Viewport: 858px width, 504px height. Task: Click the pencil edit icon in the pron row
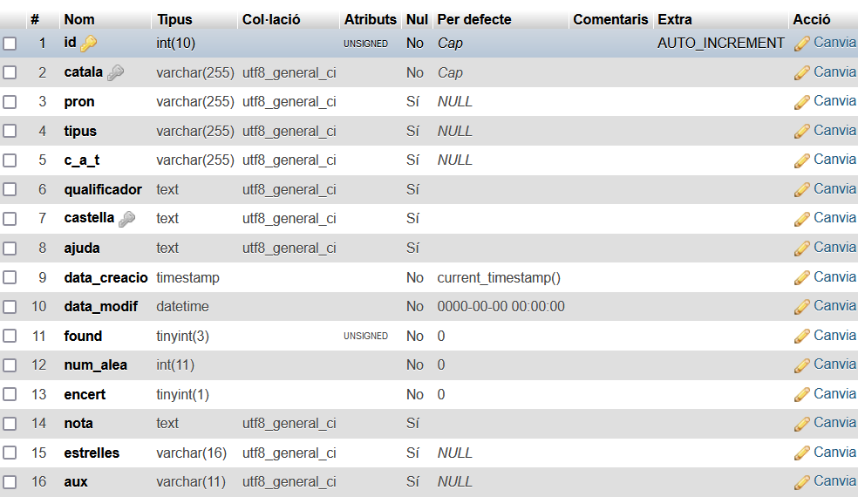pyautogui.click(x=802, y=102)
